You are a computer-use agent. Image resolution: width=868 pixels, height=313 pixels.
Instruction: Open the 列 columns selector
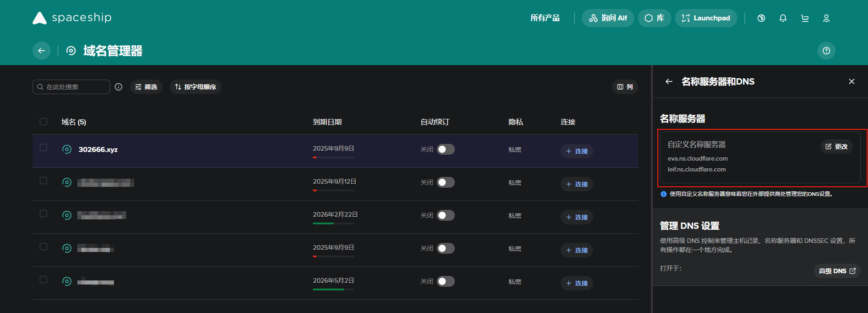[x=625, y=87]
